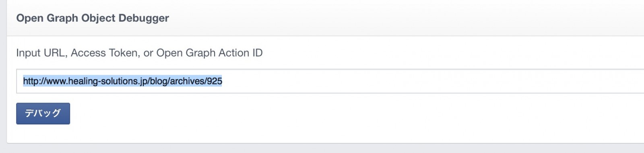Image resolution: width=644 pixels, height=153 pixels.
Task: Click blank header bar area right of the title
Action: (x=402, y=18)
